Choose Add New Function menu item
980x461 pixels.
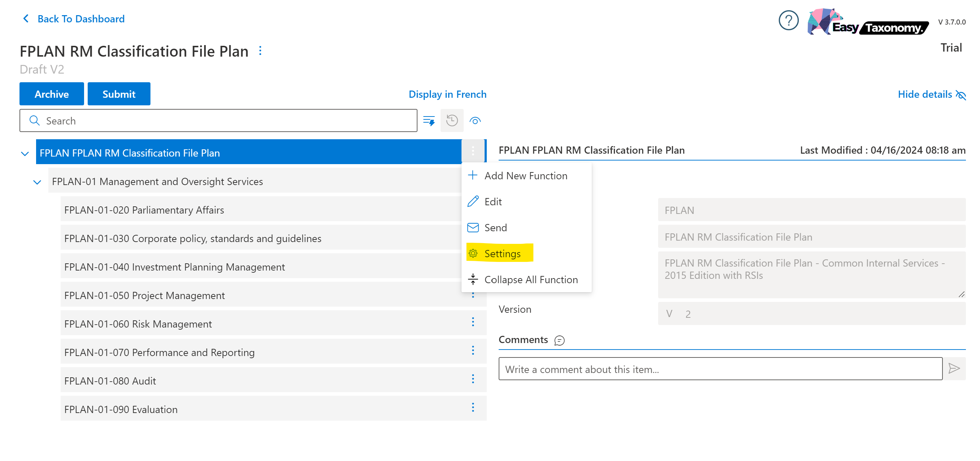pyautogui.click(x=525, y=176)
